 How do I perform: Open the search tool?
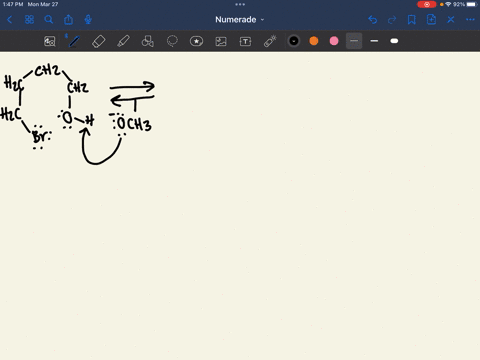pos(49,20)
